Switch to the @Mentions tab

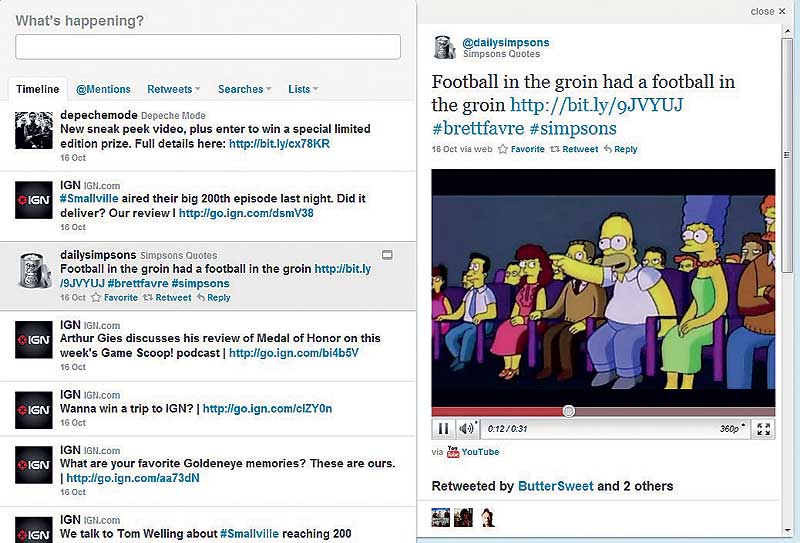coord(103,89)
